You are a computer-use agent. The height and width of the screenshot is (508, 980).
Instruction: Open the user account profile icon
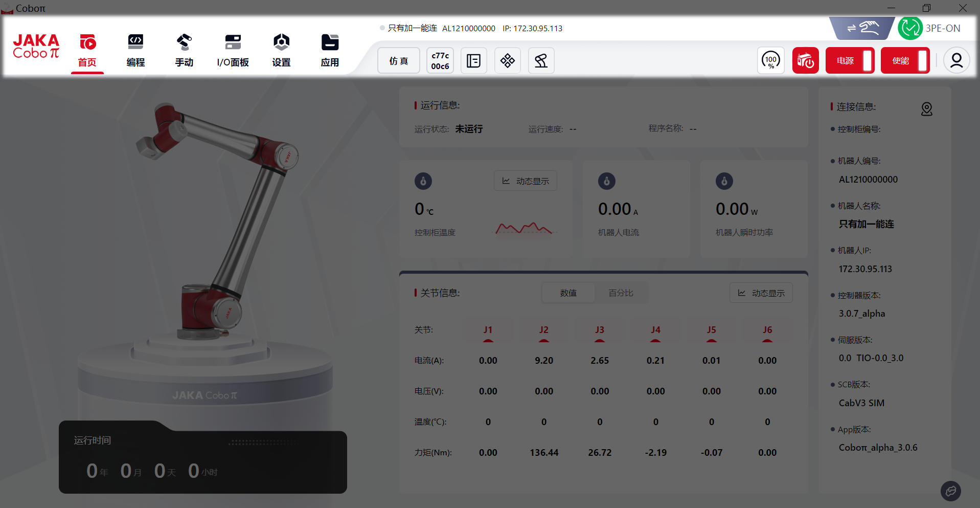click(x=956, y=61)
